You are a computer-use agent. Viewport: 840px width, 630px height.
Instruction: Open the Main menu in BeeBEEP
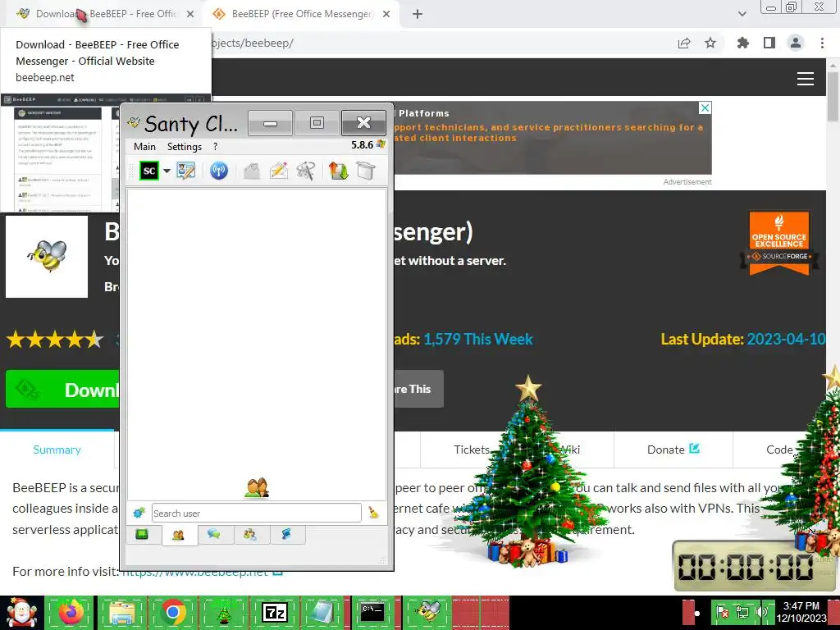(x=144, y=146)
